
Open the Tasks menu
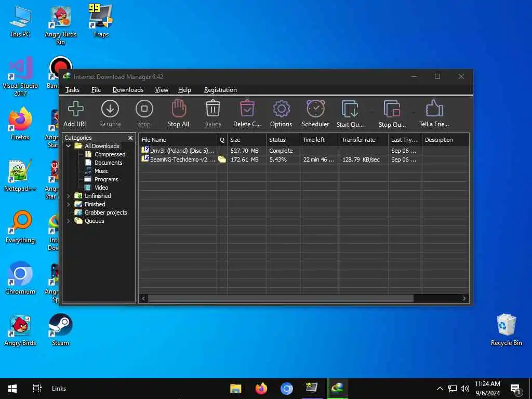72,90
